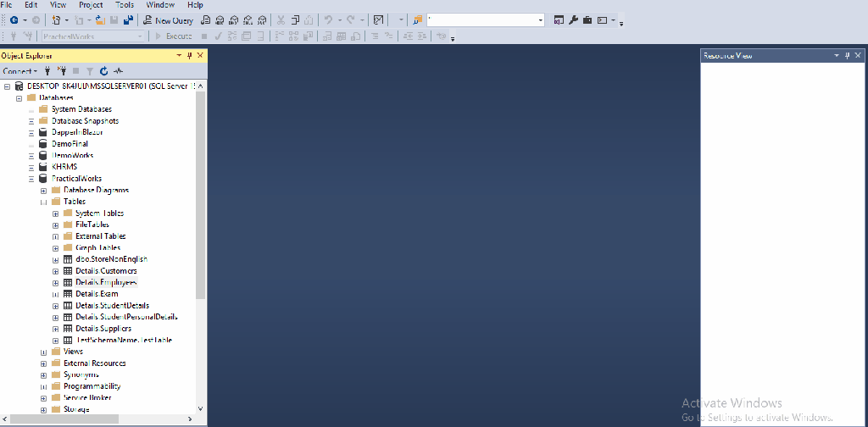Click the Save All icon in toolbar
The image size is (868, 427).
(128, 19)
